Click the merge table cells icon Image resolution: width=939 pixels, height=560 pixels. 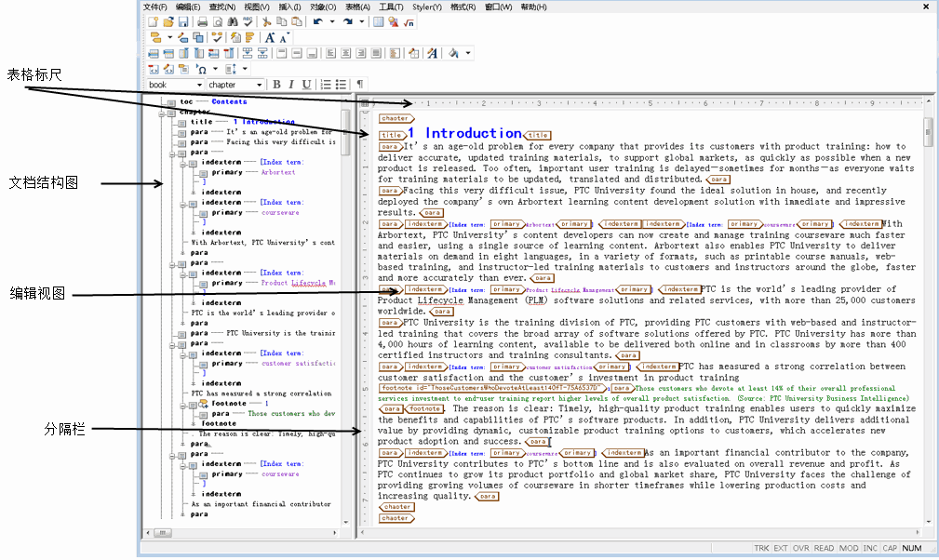point(248,53)
